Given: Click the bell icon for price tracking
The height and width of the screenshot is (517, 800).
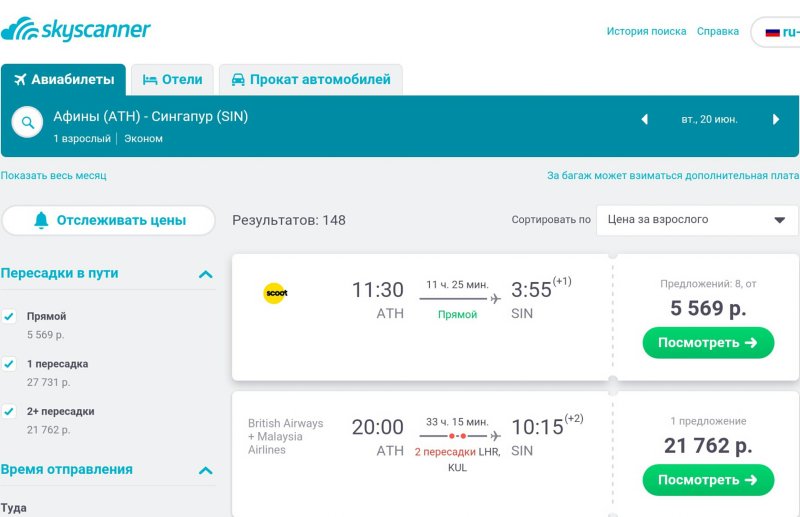Looking at the screenshot, I should [x=41, y=220].
